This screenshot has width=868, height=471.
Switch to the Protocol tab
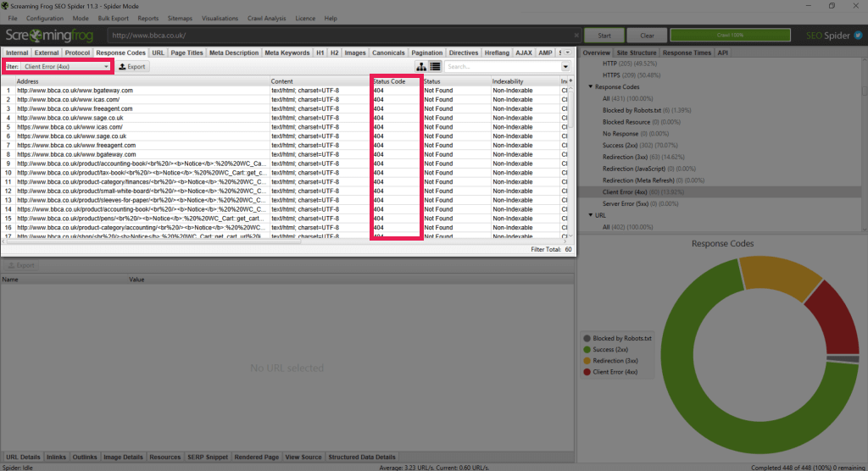[x=77, y=53]
